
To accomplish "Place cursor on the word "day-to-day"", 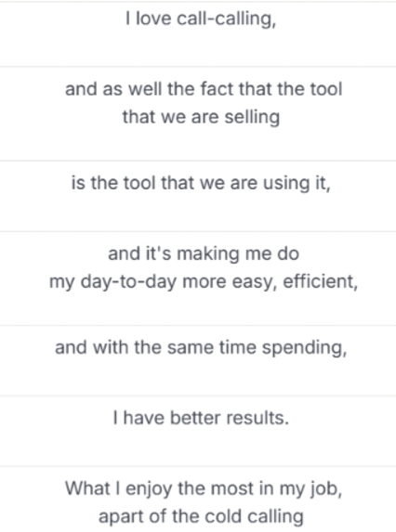I will coord(128,282).
